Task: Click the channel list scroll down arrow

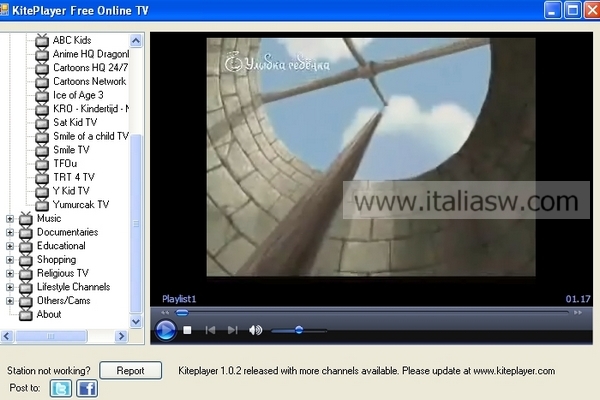Action: [136, 322]
